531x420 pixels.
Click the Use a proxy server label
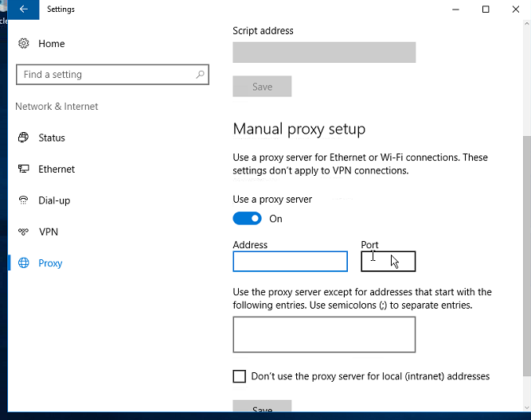[x=272, y=200]
